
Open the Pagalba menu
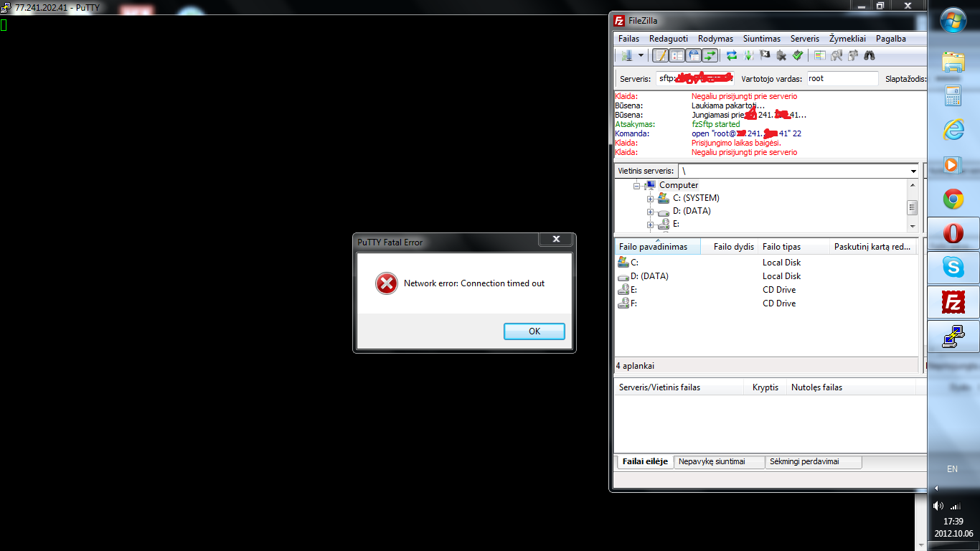(891, 39)
